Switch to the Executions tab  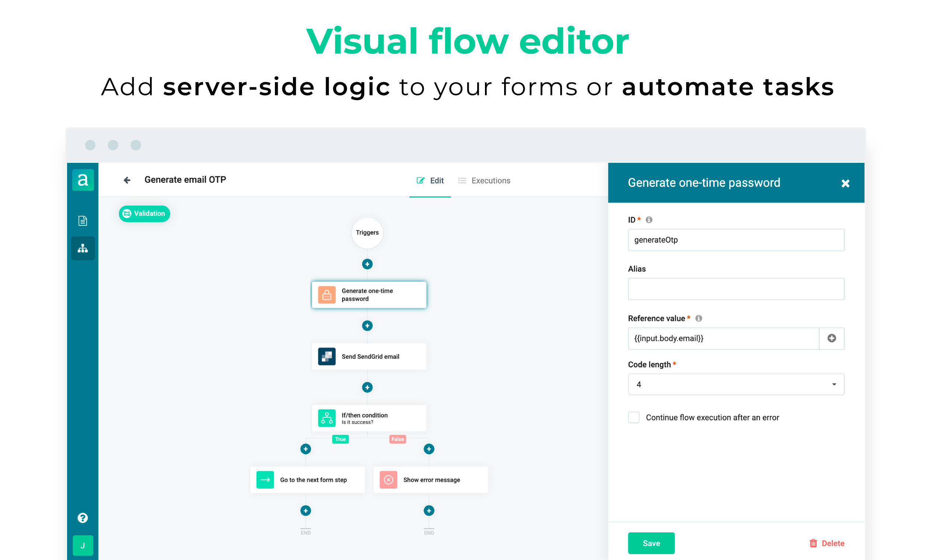[484, 181]
